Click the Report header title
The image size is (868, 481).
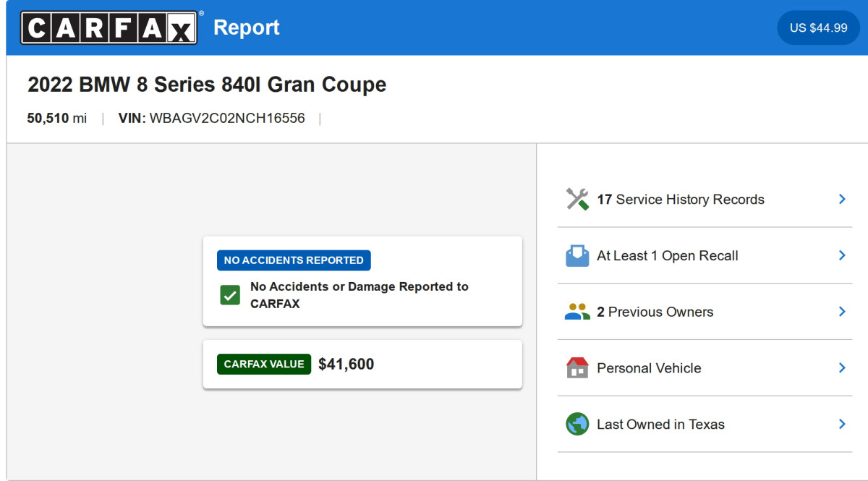click(247, 27)
